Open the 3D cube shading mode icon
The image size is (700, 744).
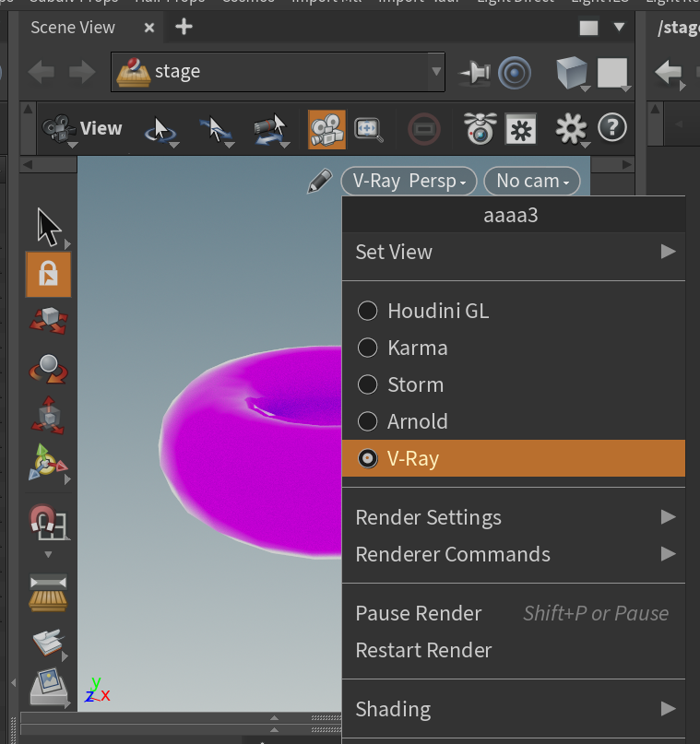coord(573,73)
